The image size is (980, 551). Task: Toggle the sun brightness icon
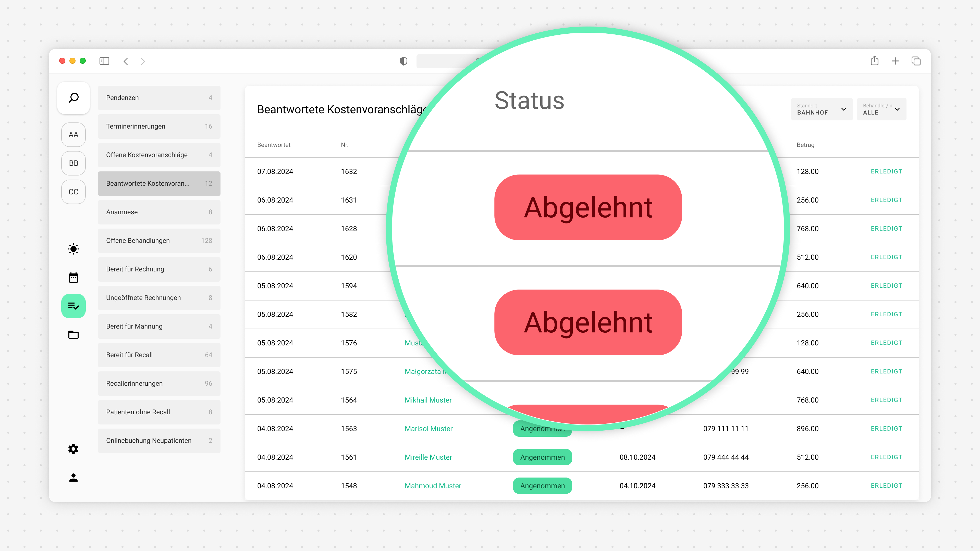pyautogui.click(x=73, y=249)
